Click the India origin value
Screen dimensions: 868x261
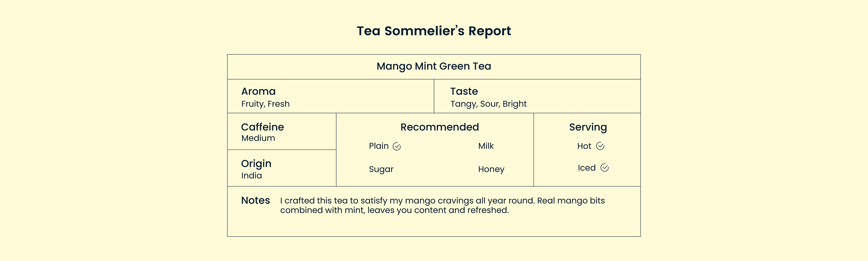(251, 176)
